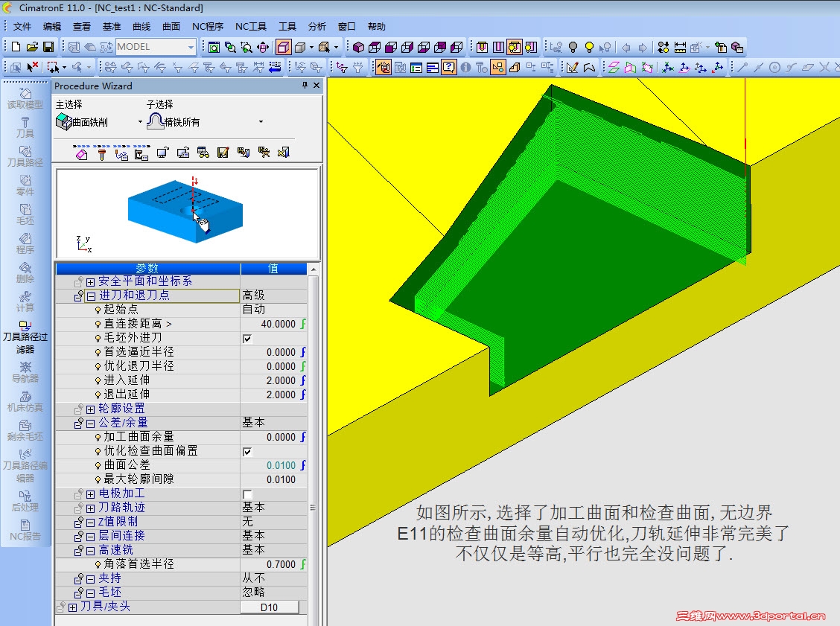The width and height of the screenshot is (840, 626).
Task: Expand 安全平面和坐标系 tree node
Action: coord(91,281)
